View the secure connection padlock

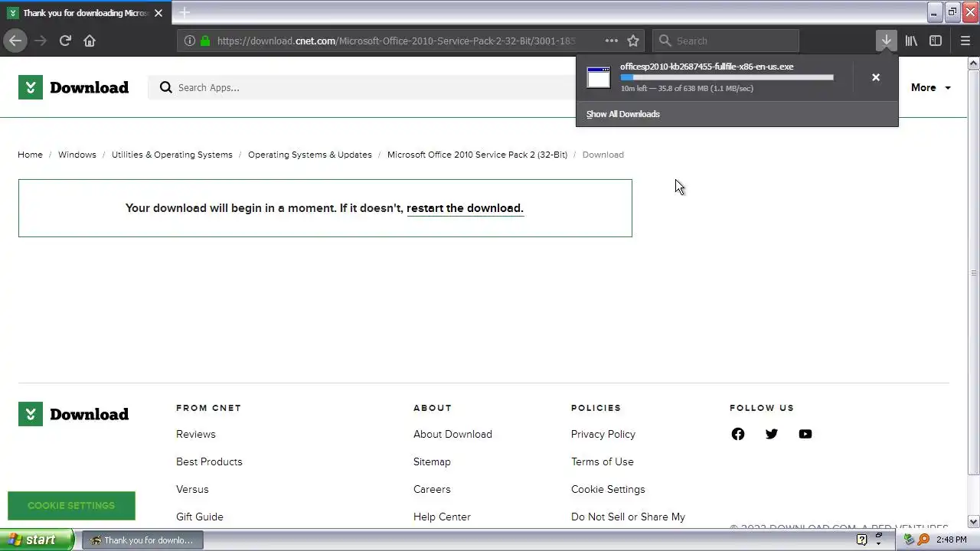[205, 41]
